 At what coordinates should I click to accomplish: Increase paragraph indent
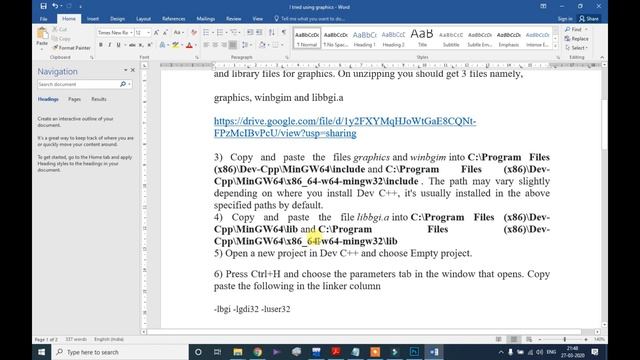click(259, 32)
